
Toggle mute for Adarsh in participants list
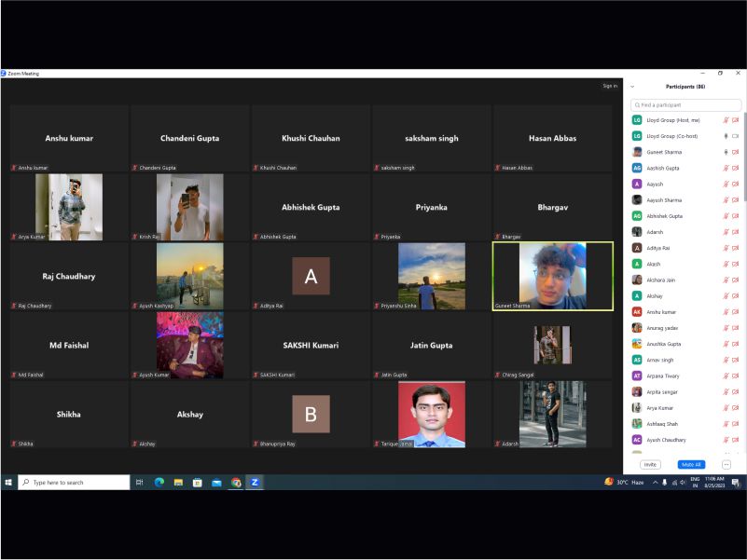click(x=726, y=232)
